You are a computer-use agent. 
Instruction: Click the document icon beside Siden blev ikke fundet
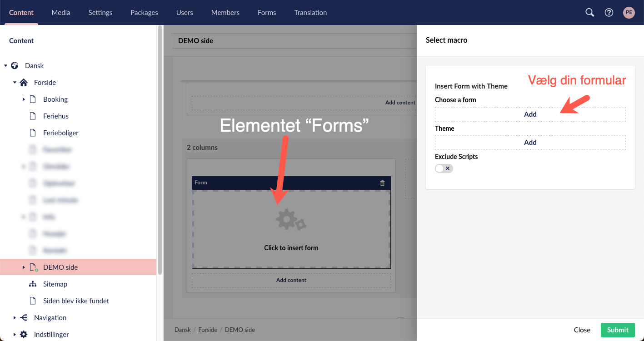[33, 301]
